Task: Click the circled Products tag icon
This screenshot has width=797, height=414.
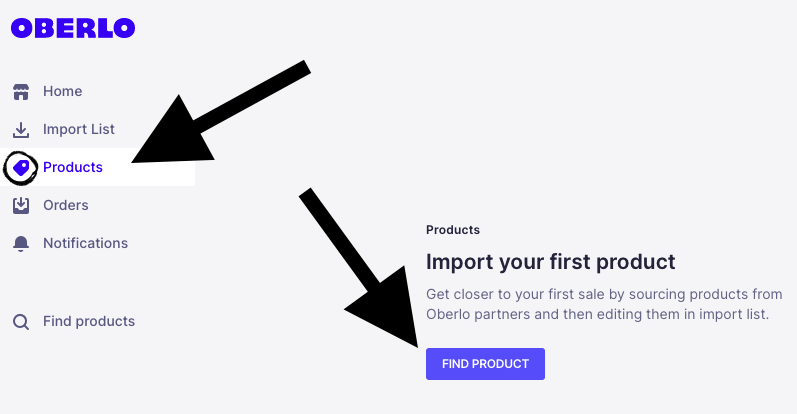Action: (21, 168)
